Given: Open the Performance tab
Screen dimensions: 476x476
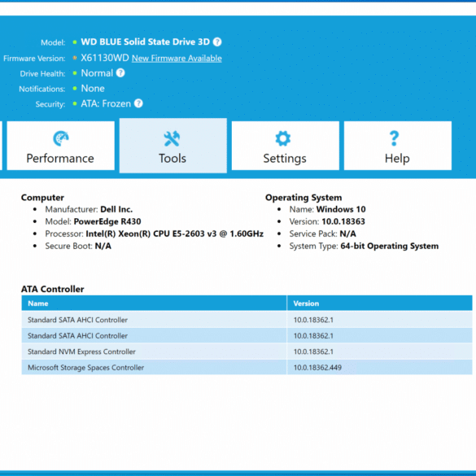Looking at the screenshot, I should tap(60, 146).
